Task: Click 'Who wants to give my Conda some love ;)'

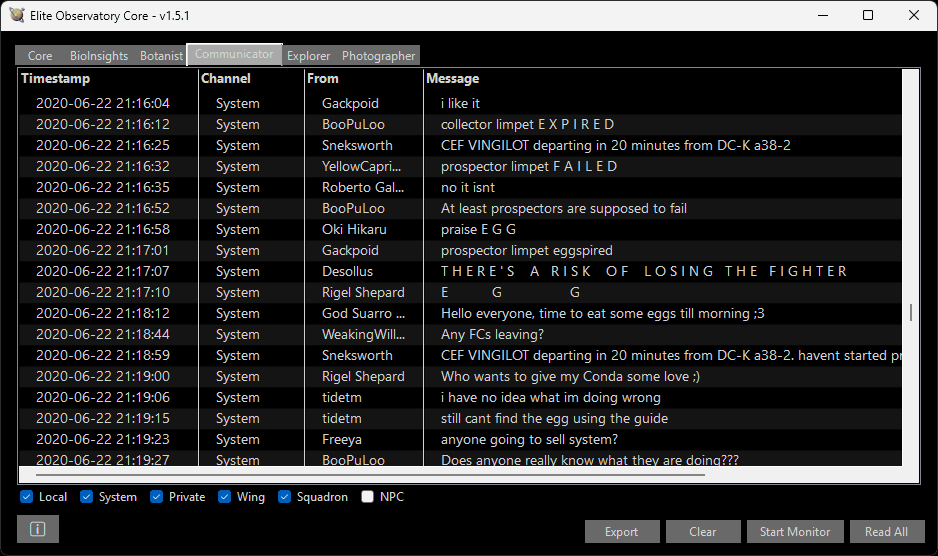Action: point(570,376)
